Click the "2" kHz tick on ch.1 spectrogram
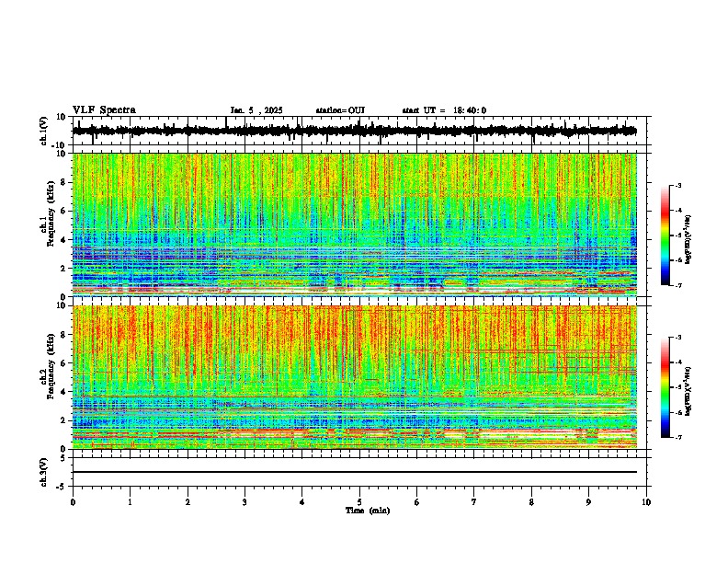The height and width of the screenshot is (563, 728). tap(64, 268)
